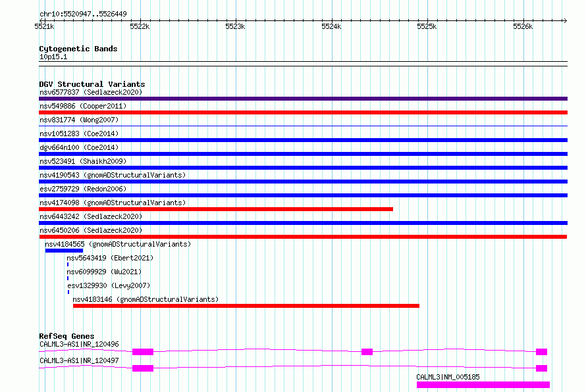This screenshot has width=586, height=392.
Task: Click first exon block of NR_120497
Action: pyautogui.click(x=143, y=368)
